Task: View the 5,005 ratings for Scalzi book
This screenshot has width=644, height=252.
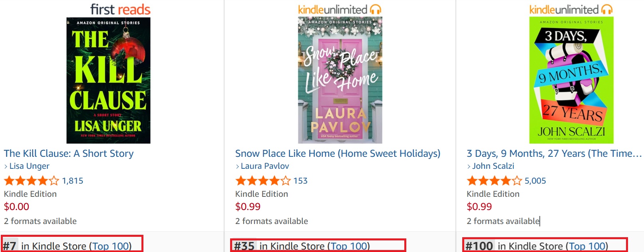Action: [535, 181]
